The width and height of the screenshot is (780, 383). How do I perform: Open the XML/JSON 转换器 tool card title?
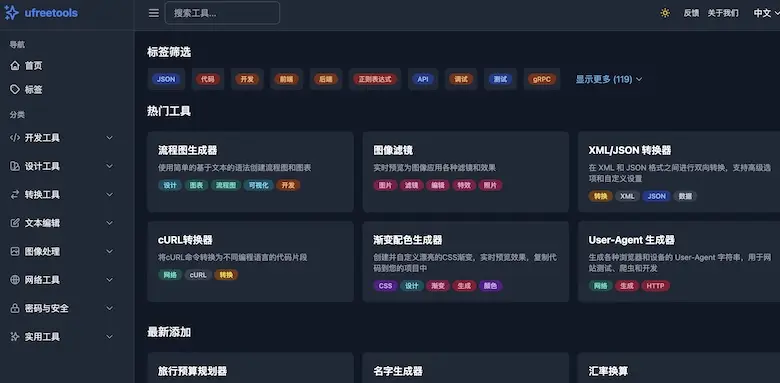(x=630, y=150)
